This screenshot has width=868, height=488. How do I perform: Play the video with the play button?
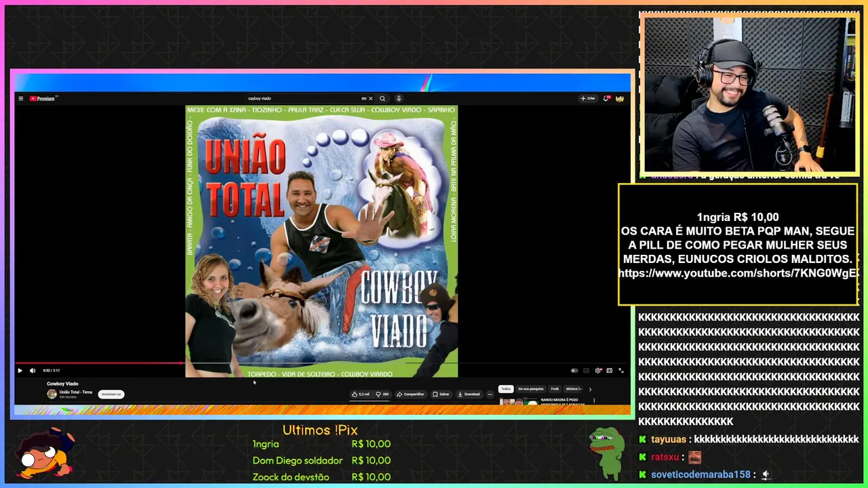coord(20,371)
